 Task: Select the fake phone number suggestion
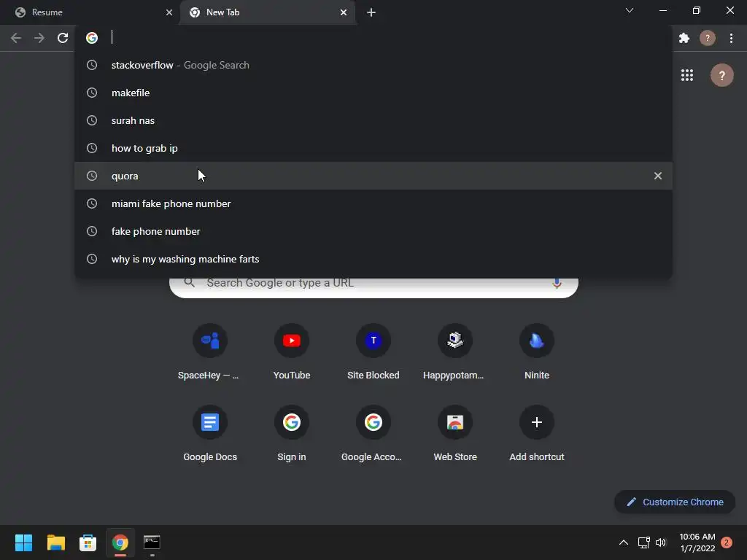[x=373, y=231]
